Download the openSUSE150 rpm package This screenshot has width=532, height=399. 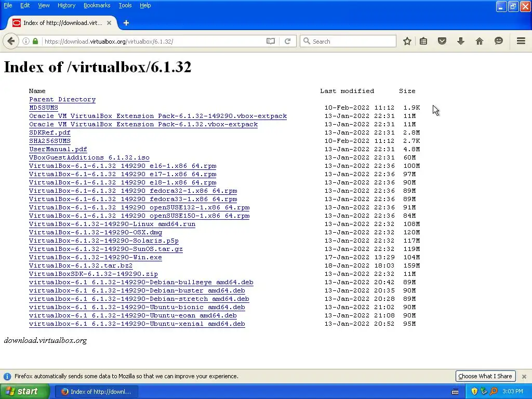click(139, 216)
